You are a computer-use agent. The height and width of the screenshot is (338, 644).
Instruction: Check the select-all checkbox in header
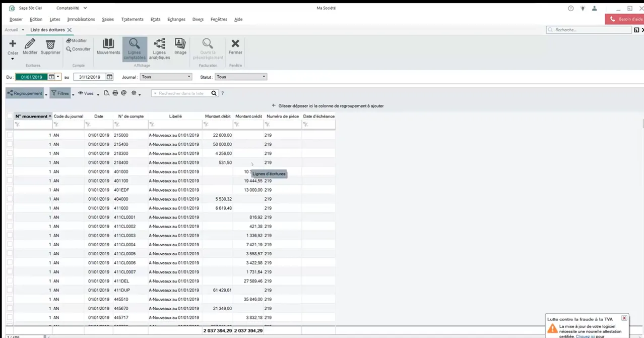10,116
